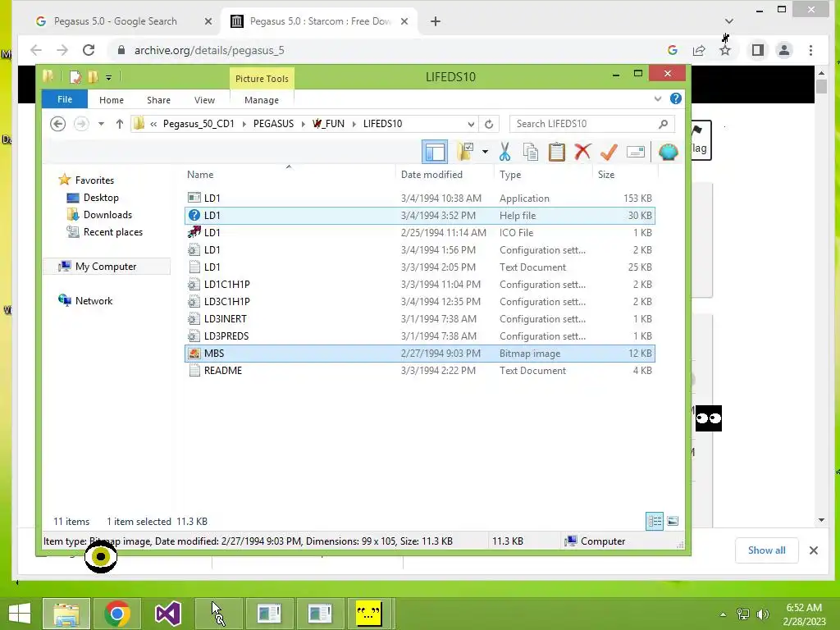Refresh the LIFEDS10 folder view

tap(489, 125)
